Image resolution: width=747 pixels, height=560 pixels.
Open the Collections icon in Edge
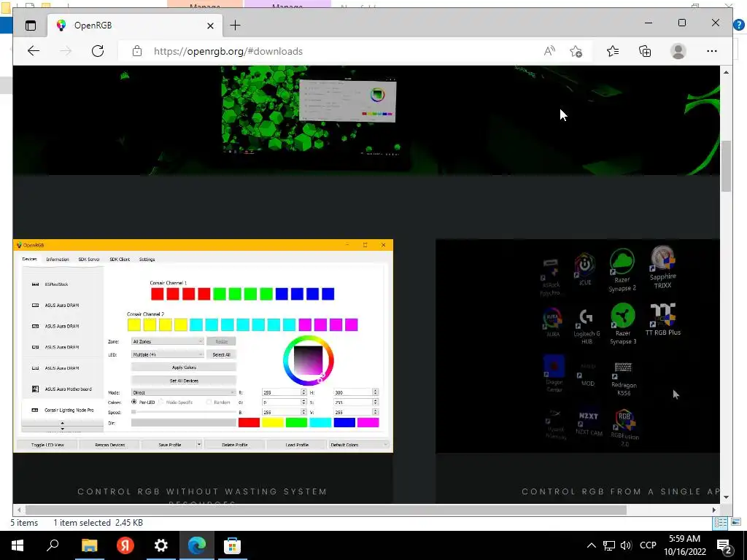pos(645,51)
